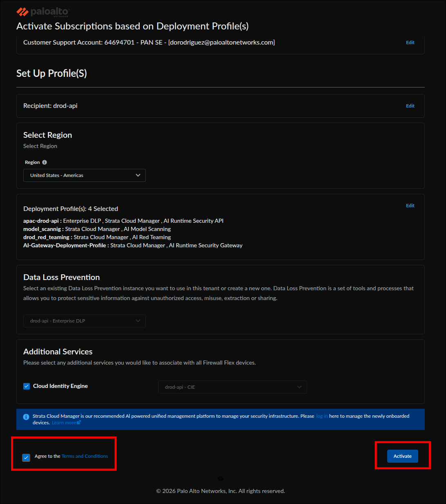
Task: Click the small Palo Alto footer logo
Action: [221, 478]
